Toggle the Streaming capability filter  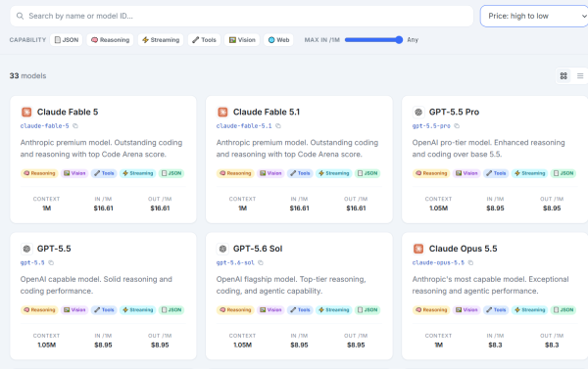pyautogui.click(x=161, y=40)
